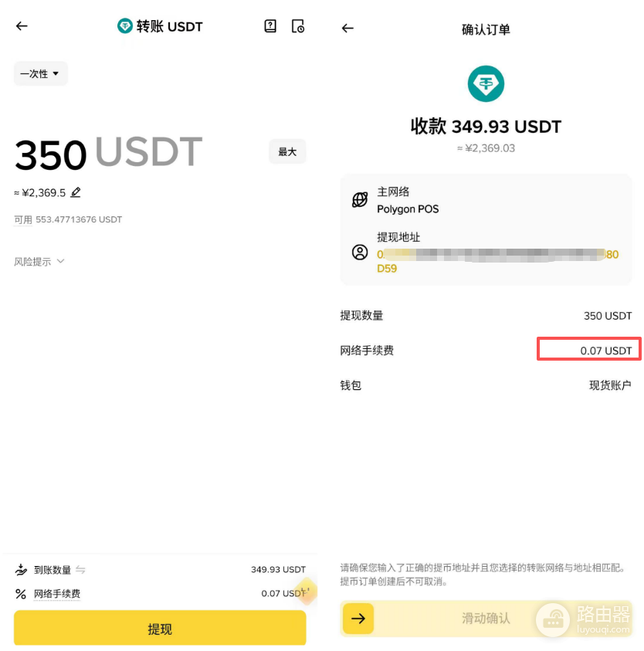644x651 pixels.
Task: Go back from the 确认订单 screen
Action: click(x=347, y=29)
